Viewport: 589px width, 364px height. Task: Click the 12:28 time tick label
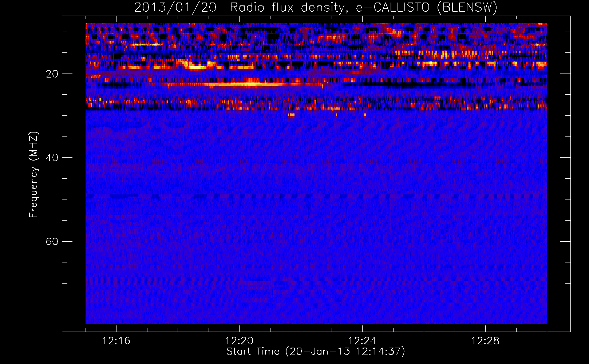485,341
